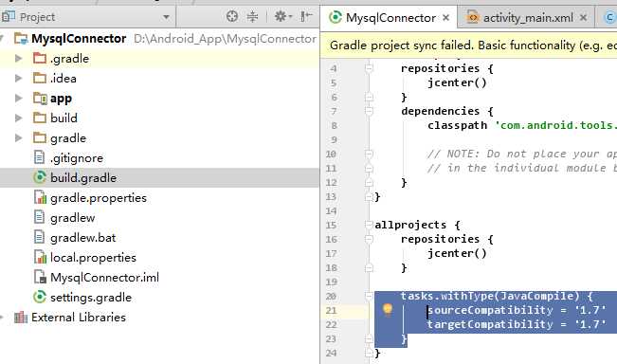
Task: Close the MysqlConnector editor tab
Action: pos(445,18)
